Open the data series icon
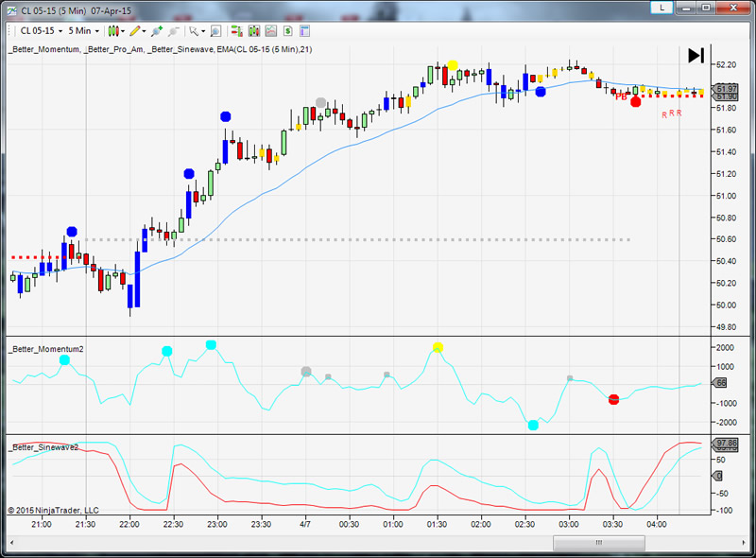 254,31
